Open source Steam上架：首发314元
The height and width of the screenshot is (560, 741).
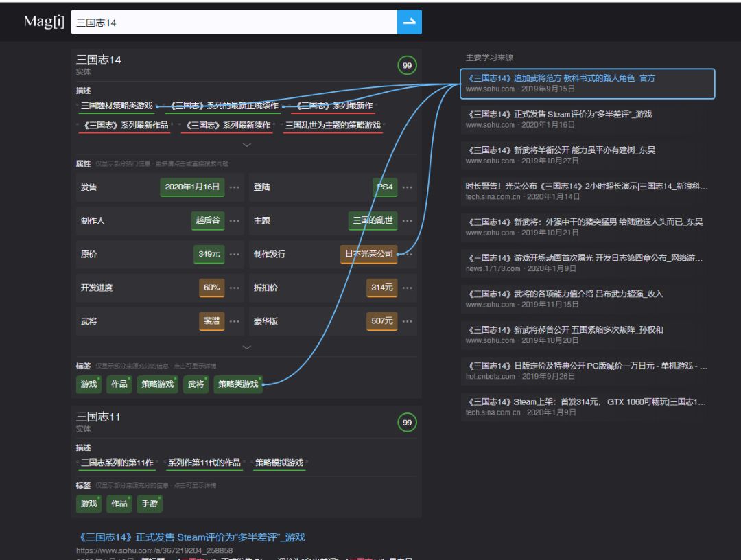(587, 407)
